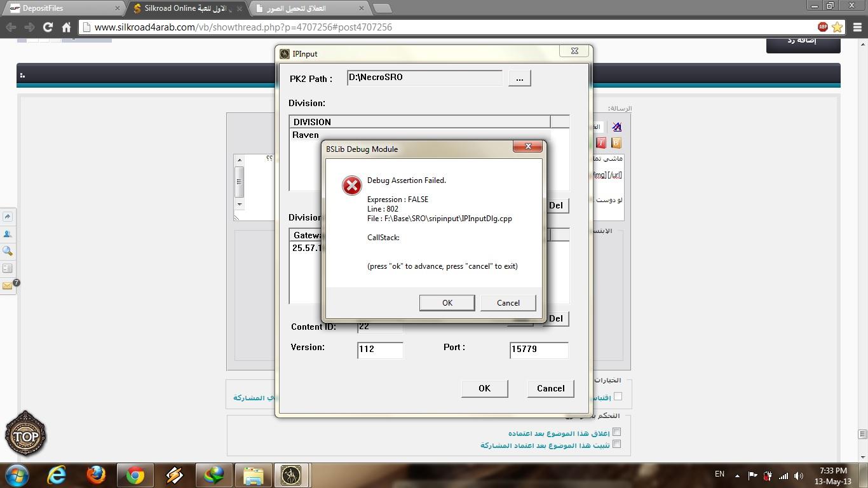Click the scroll-down arrow of small textarea

[239, 204]
